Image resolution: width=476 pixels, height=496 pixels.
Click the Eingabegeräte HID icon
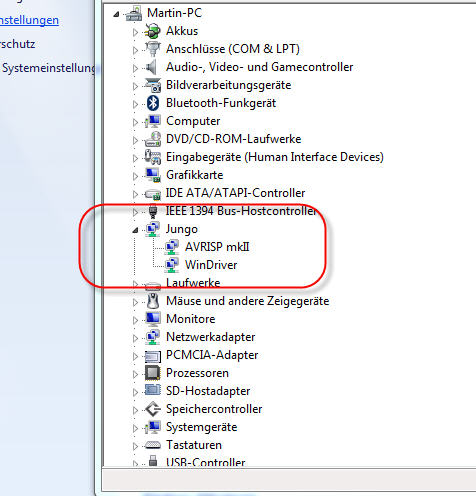(x=153, y=157)
